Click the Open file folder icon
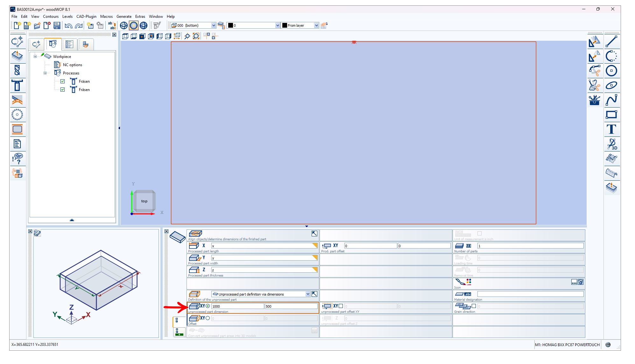 click(37, 25)
